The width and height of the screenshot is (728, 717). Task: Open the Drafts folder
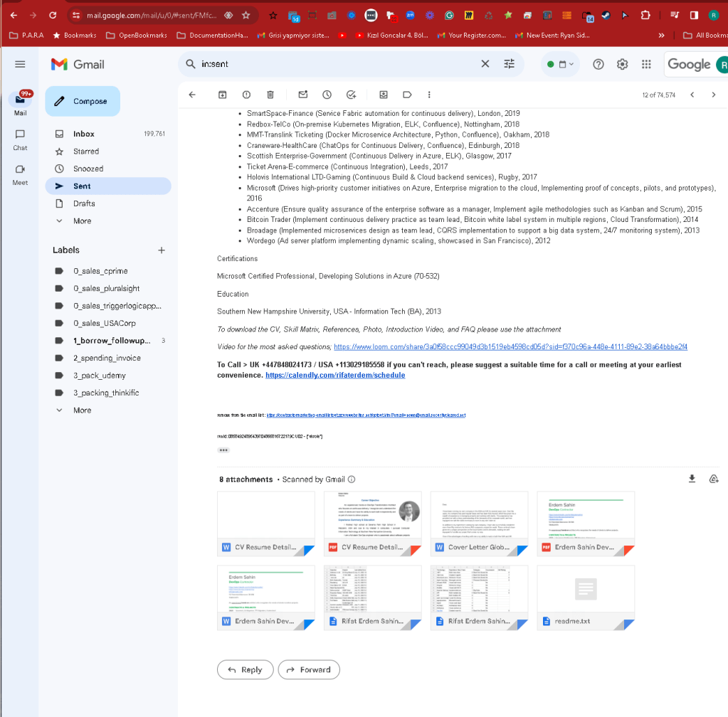coord(108,203)
